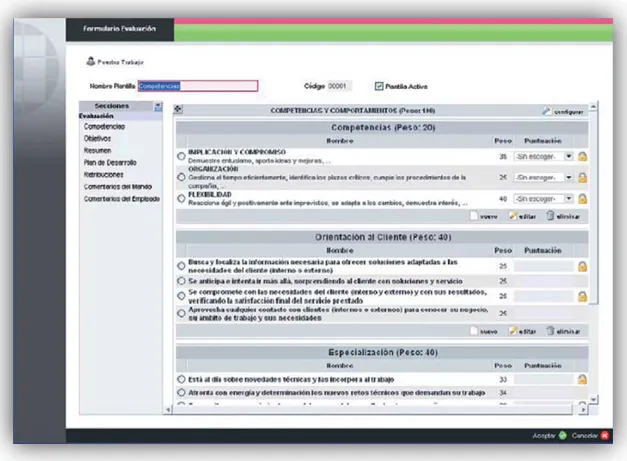The width and height of the screenshot is (627, 461).
Task: Click the lock icon on Busca y localiza row
Action: [x=582, y=266]
